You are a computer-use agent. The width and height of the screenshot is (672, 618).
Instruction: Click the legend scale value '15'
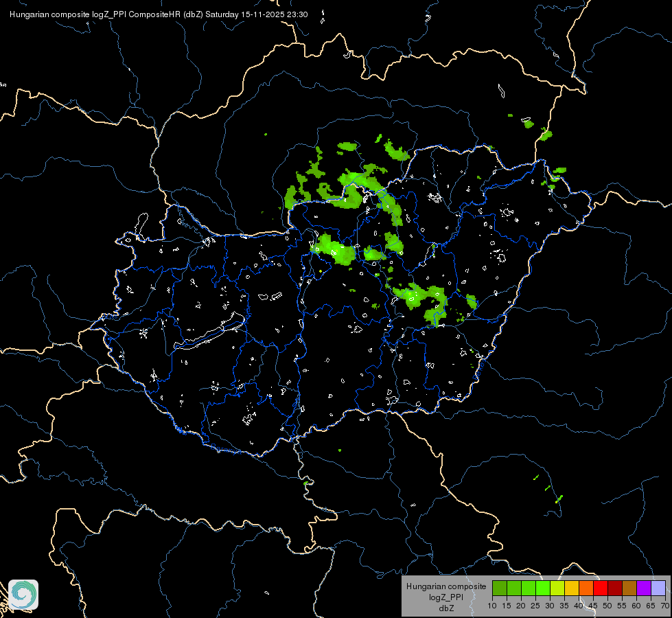click(x=507, y=606)
